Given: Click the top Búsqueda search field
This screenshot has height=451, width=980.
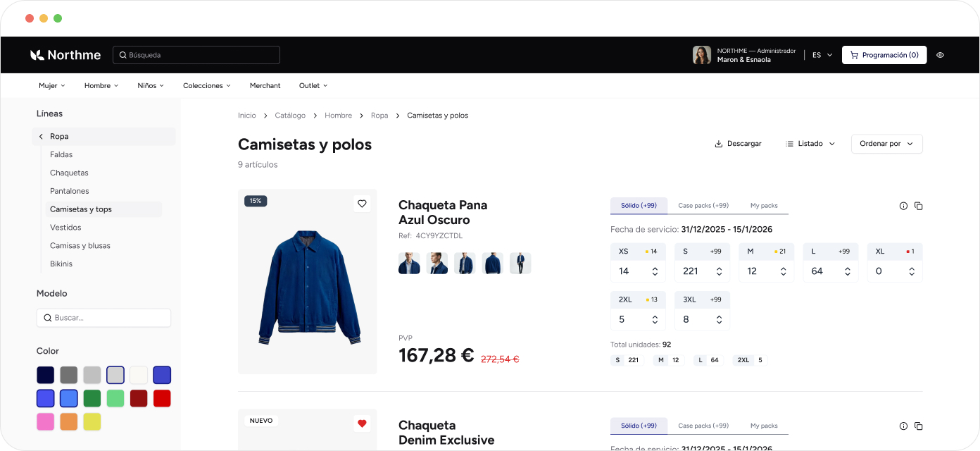Looking at the screenshot, I should click(196, 55).
